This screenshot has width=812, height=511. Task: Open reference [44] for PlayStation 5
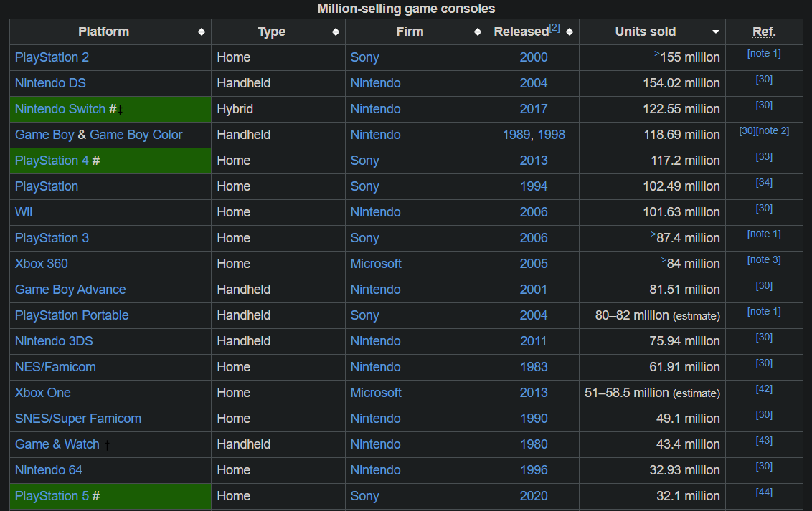[x=764, y=492]
